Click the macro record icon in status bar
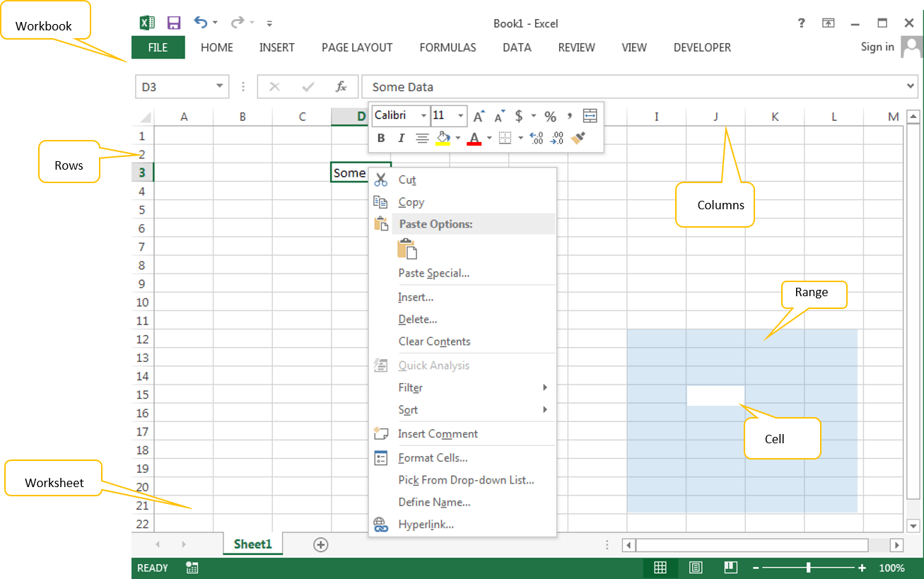The height and width of the screenshot is (579, 924). 192,567
